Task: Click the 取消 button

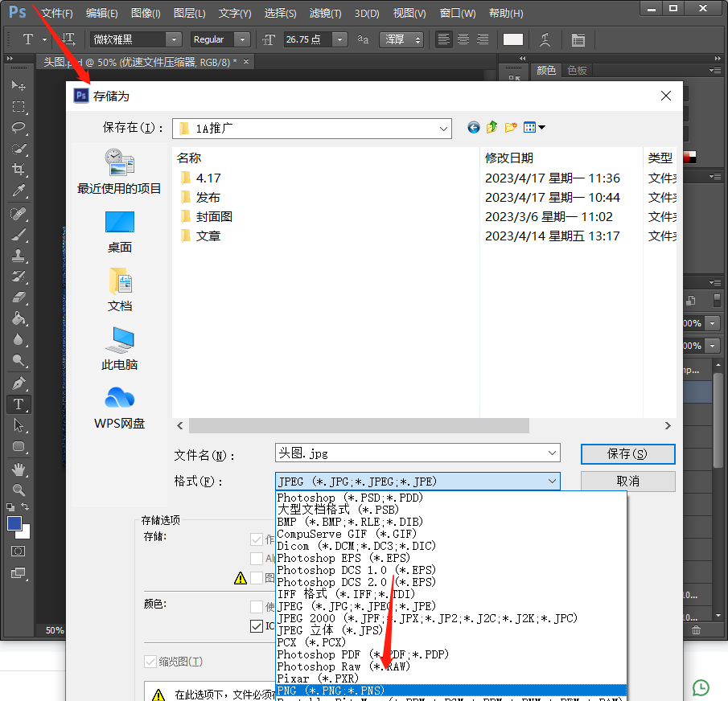Action: tap(627, 481)
